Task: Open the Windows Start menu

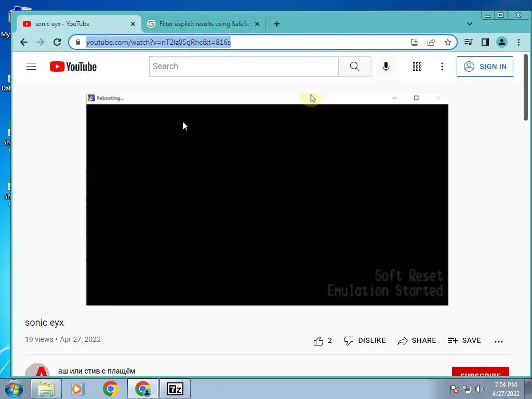Action: (14, 389)
